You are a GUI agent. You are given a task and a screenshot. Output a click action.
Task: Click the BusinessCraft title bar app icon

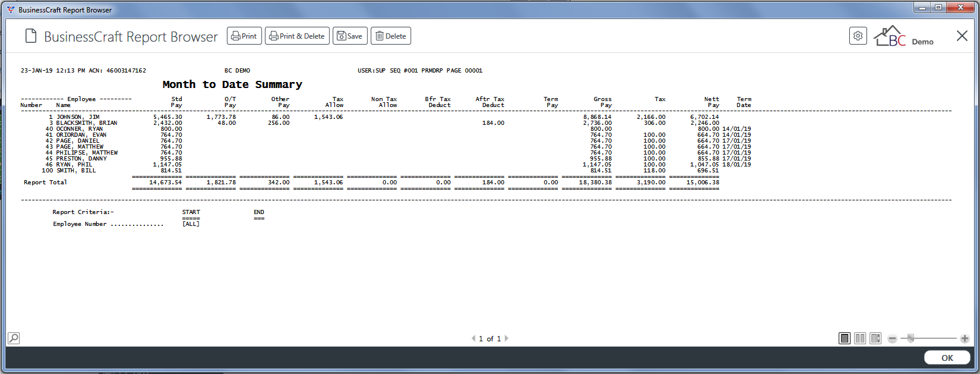pos(11,10)
